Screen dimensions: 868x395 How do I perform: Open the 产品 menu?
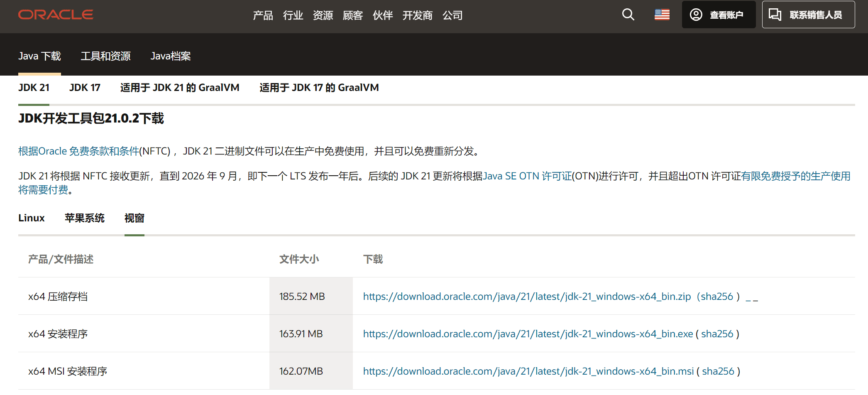click(262, 15)
